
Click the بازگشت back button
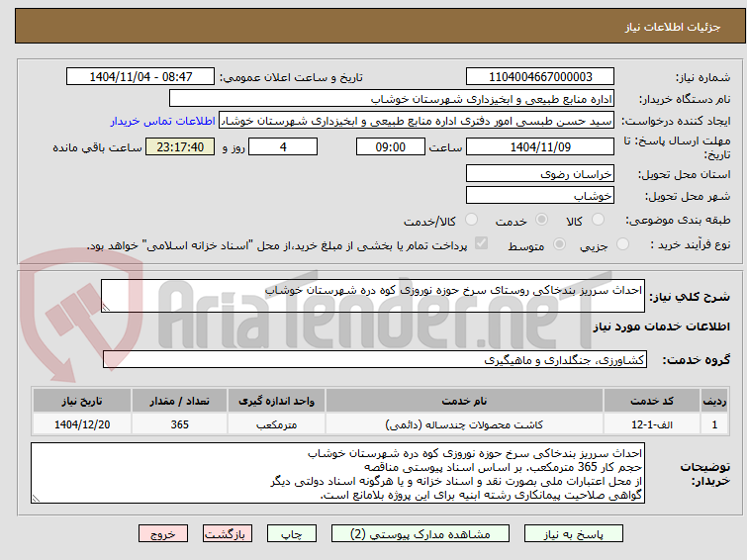pos(228,534)
